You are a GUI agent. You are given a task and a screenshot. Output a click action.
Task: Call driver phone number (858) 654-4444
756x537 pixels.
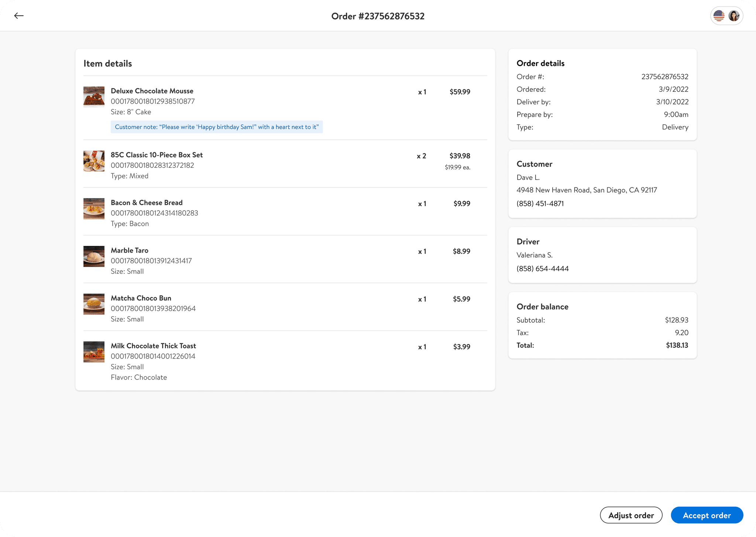(542, 268)
